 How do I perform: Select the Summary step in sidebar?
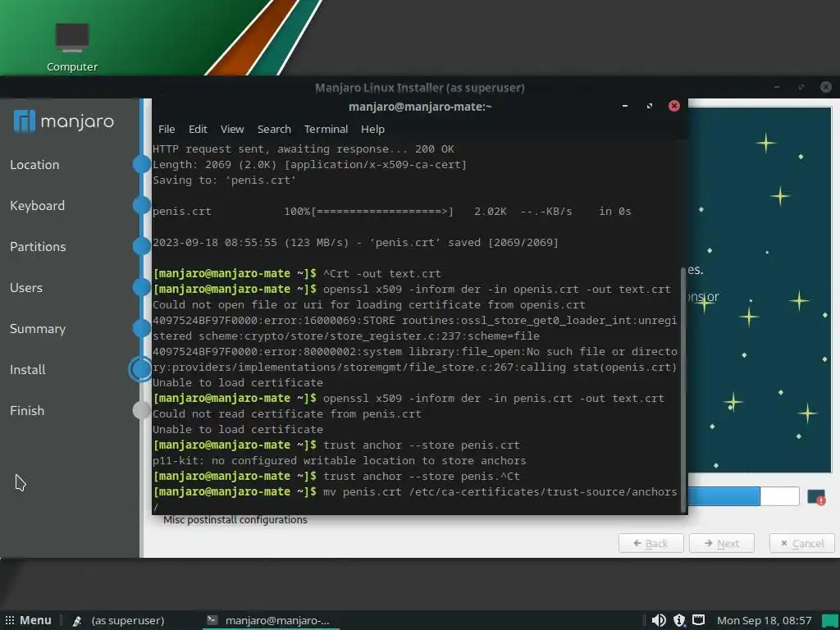[x=38, y=328]
